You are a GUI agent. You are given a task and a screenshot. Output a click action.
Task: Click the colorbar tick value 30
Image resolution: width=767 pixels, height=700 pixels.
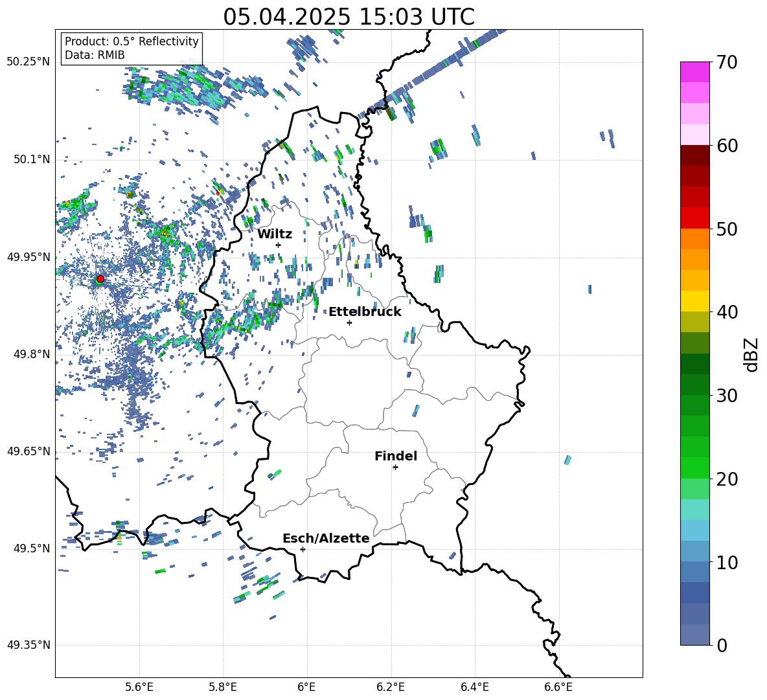727,396
